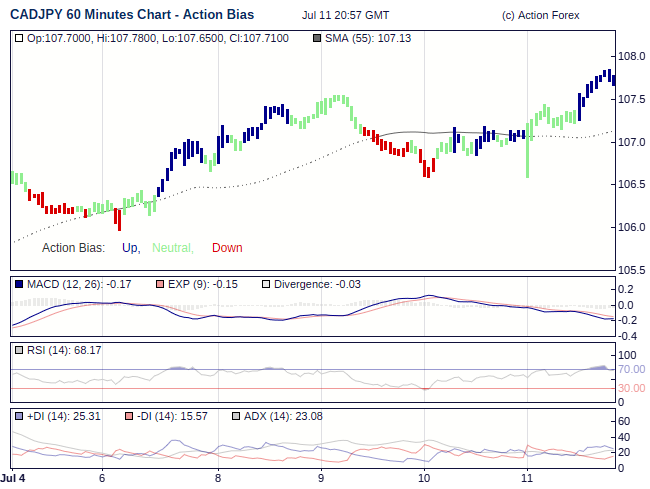Click the Divergence legend marker
The image size is (650, 489).
point(265,285)
